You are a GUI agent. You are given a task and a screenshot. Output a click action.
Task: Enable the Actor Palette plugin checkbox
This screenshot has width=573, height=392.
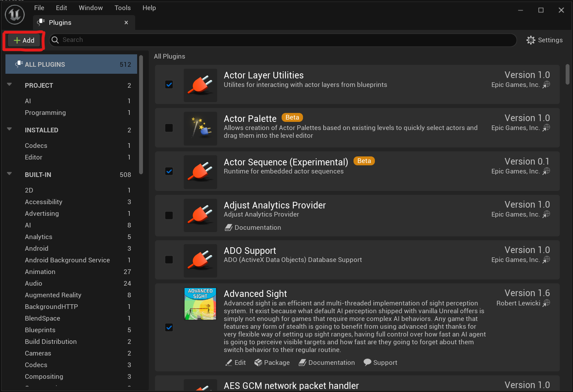169,128
